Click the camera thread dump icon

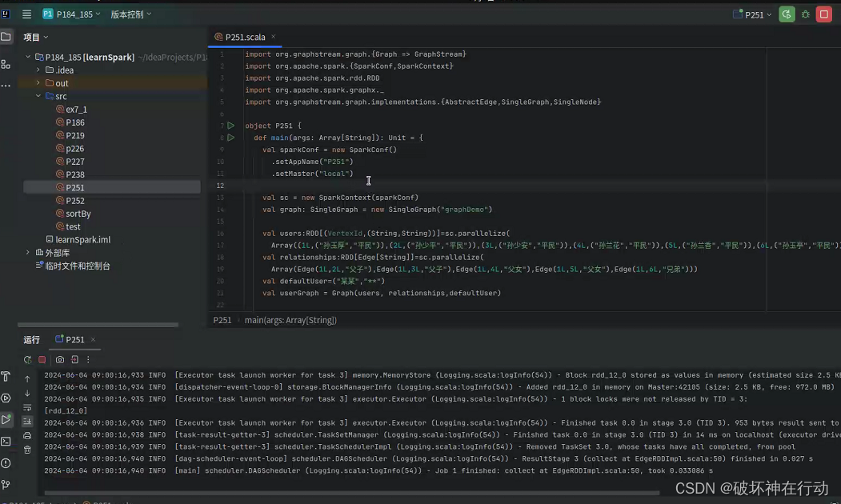[x=59, y=360]
